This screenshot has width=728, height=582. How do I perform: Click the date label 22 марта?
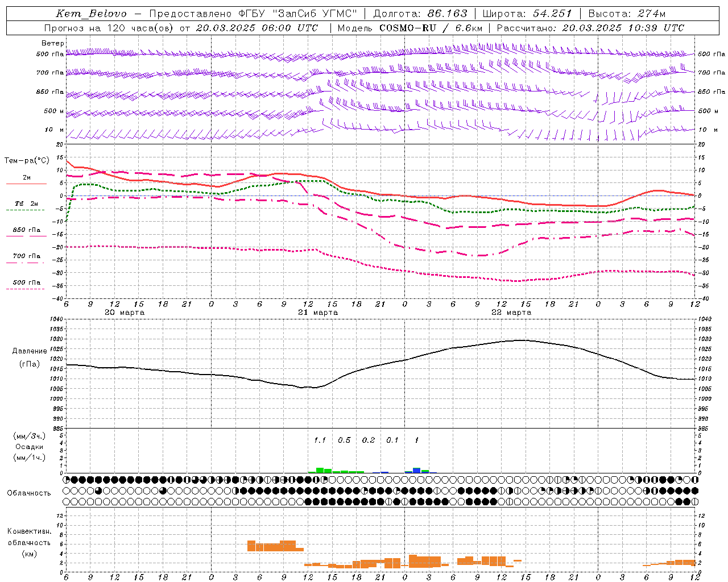click(511, 313)
